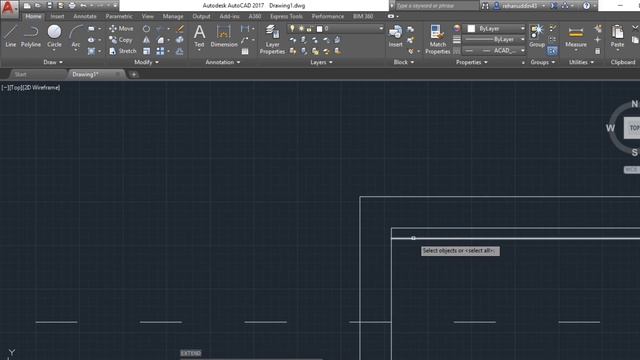640x360 pixels.
Task: Select the Line drawing tool
Action: 11,36
